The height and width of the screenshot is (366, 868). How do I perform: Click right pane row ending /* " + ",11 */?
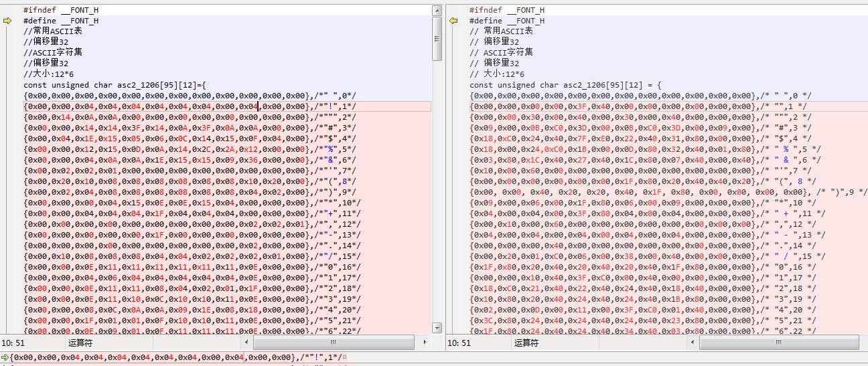coord(649,213)
